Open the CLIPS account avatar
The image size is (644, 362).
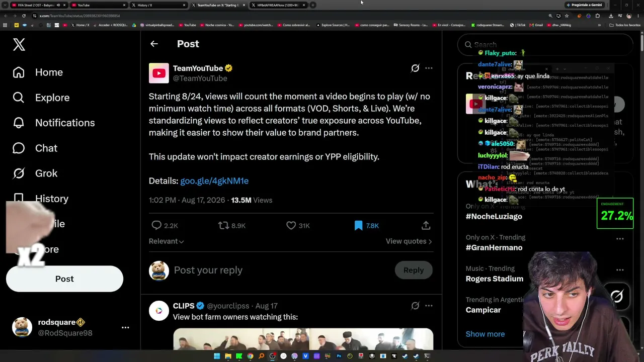point(158,311)
